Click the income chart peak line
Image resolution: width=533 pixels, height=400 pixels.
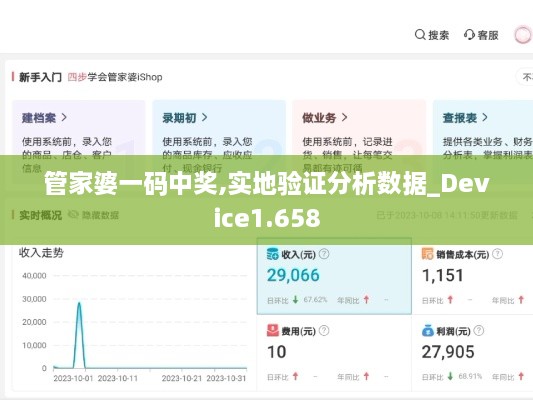(x=79, y=335)
